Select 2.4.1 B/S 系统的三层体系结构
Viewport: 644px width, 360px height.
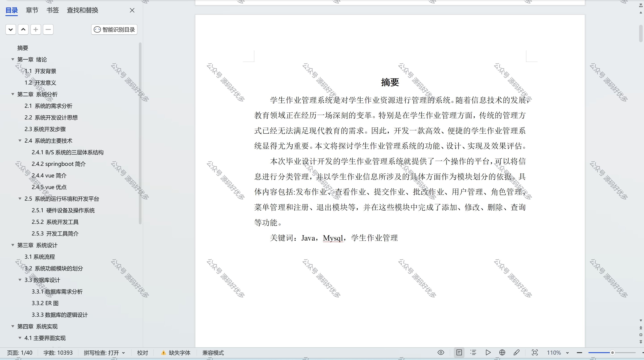[x=67, y=152]
